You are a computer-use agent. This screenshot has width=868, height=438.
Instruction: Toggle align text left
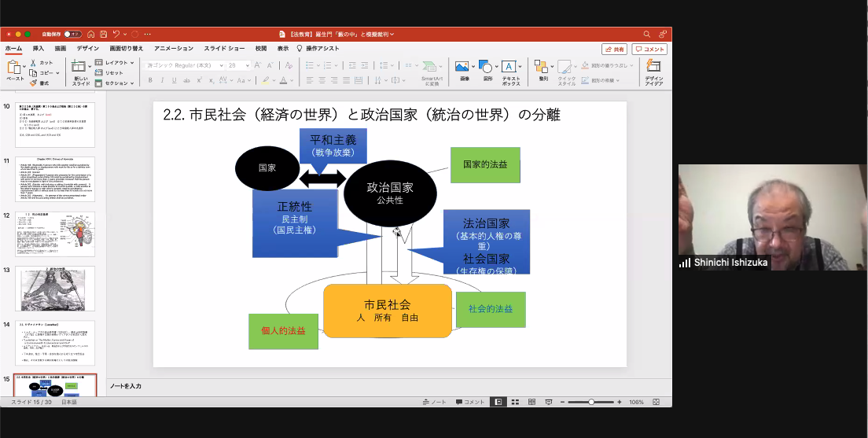point(310,80)
